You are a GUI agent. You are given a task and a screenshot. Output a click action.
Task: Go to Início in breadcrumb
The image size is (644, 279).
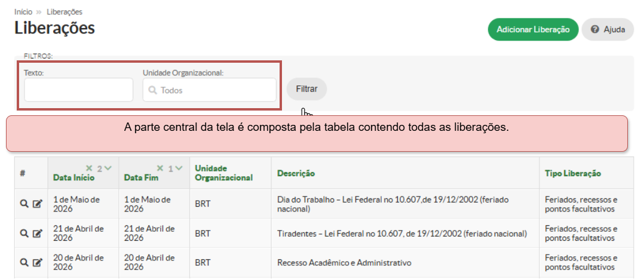coord(23,11)
